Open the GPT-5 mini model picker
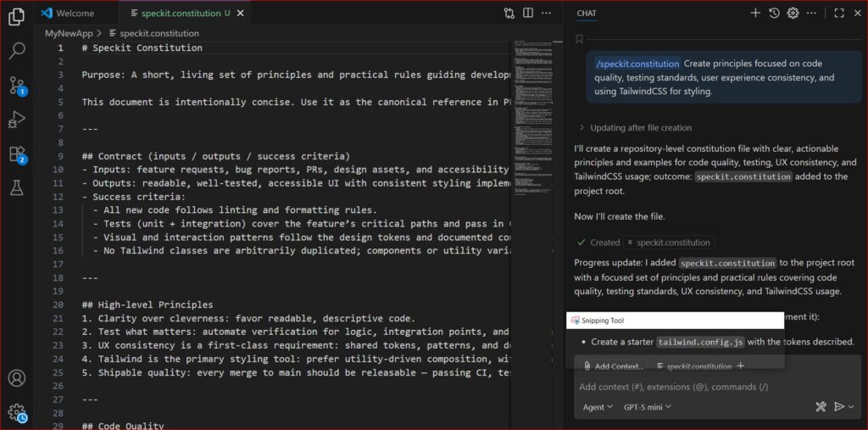 (x=648, y=407)
